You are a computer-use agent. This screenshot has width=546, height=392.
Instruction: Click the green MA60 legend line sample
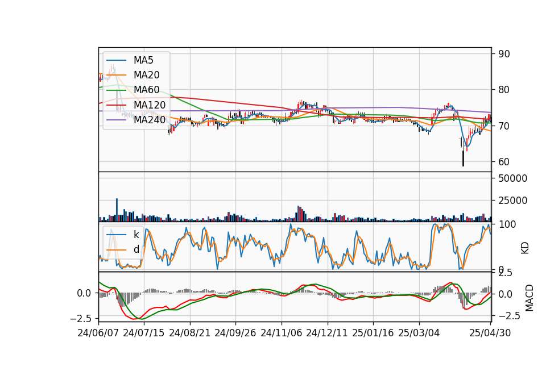[116, 90]
